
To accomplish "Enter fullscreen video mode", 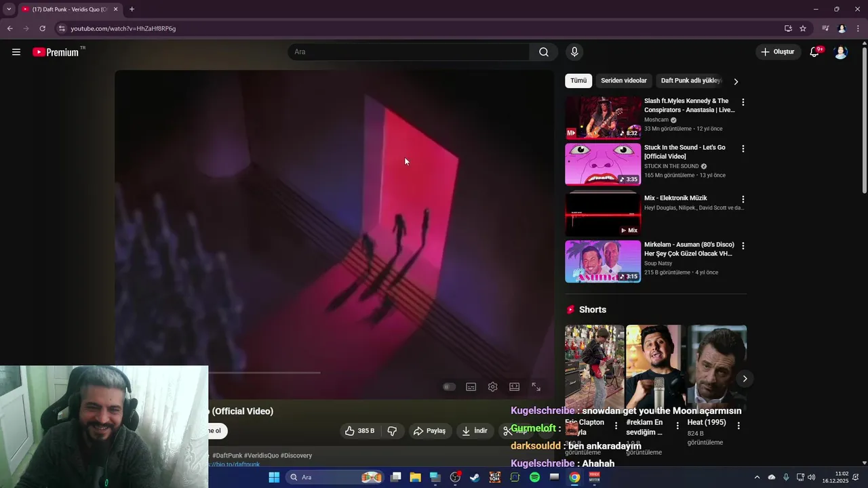I will point(536,387).
